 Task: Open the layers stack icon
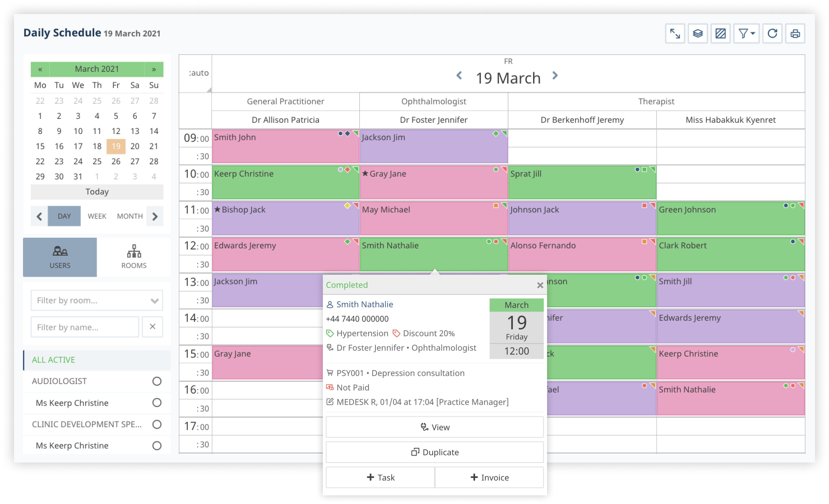pyautogui.click(x=698, y=33)
